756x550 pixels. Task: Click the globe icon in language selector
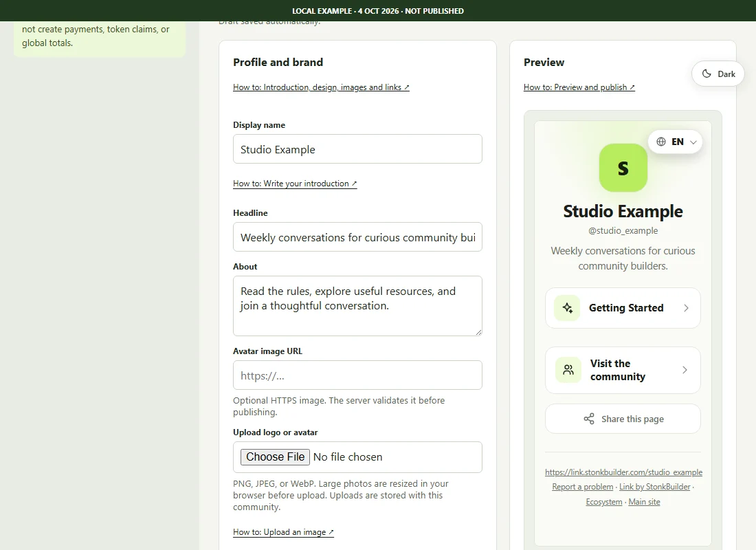[x=661, y=142]
